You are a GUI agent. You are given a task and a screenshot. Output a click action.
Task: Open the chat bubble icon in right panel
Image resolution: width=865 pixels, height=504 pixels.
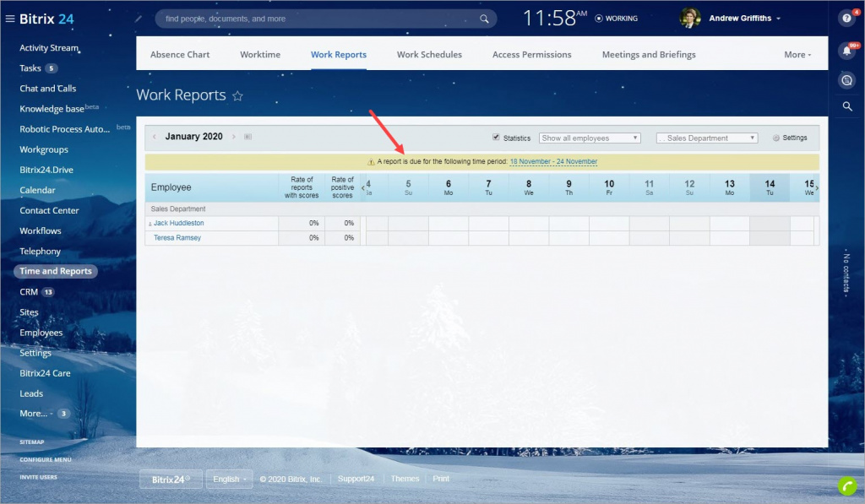click(846, 80)
